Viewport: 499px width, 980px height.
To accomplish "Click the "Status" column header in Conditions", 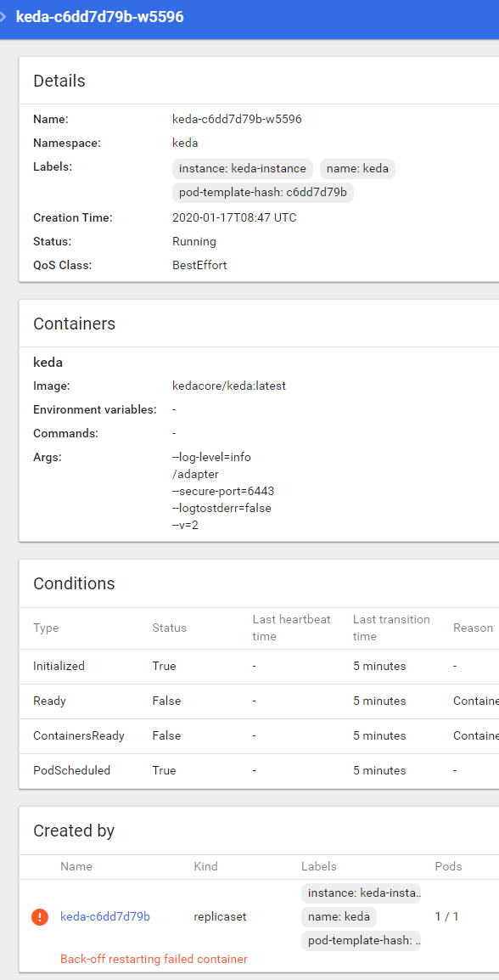I will (168, 628).
